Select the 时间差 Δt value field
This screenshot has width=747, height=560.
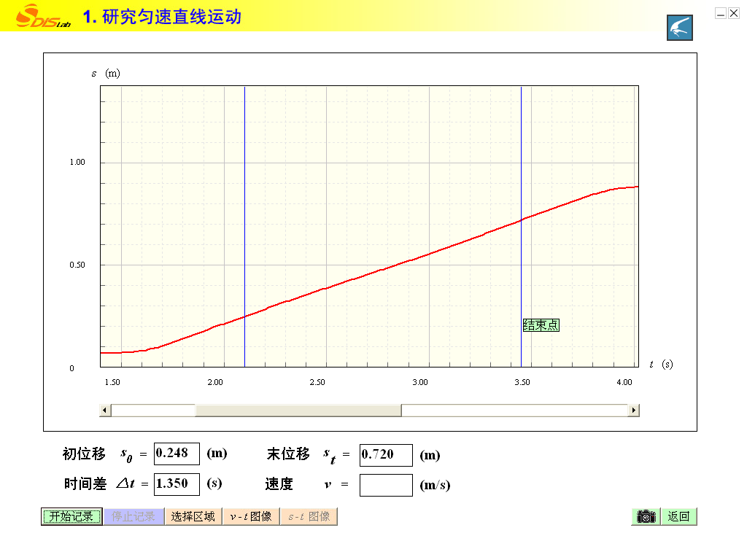[x=177, y=484]
